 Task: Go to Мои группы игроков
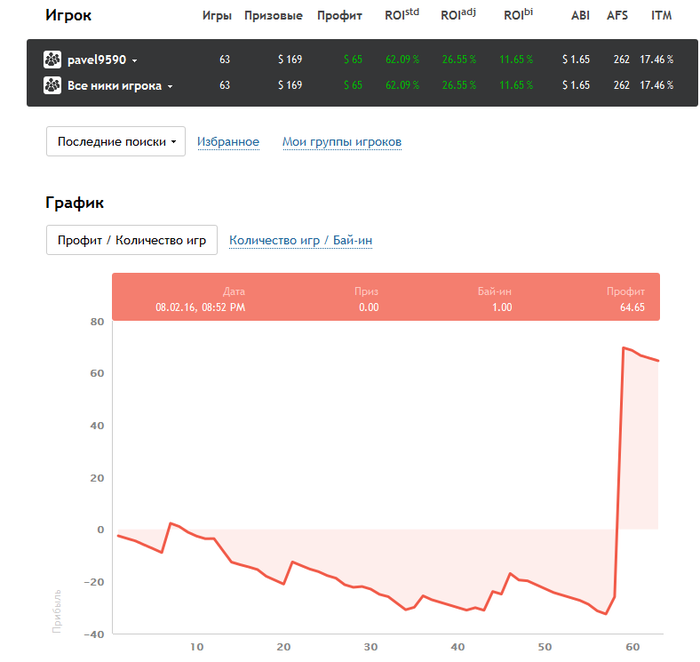[342, 142]
